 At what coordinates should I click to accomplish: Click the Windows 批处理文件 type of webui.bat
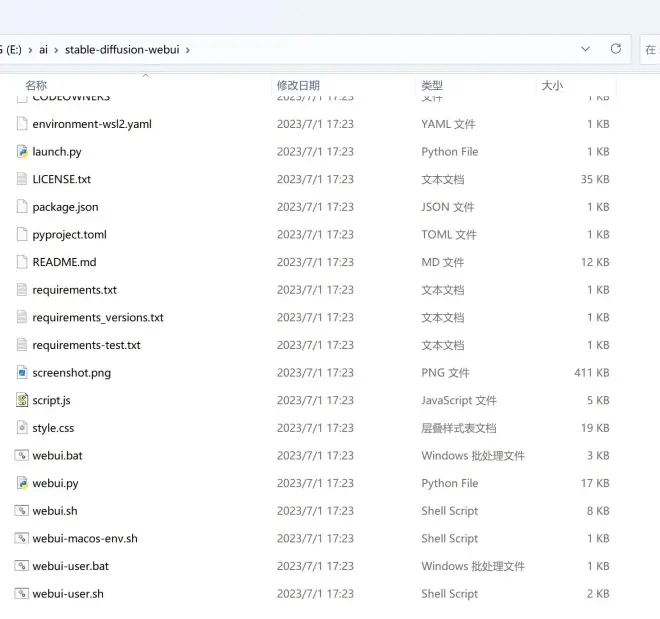coord(473,455)
